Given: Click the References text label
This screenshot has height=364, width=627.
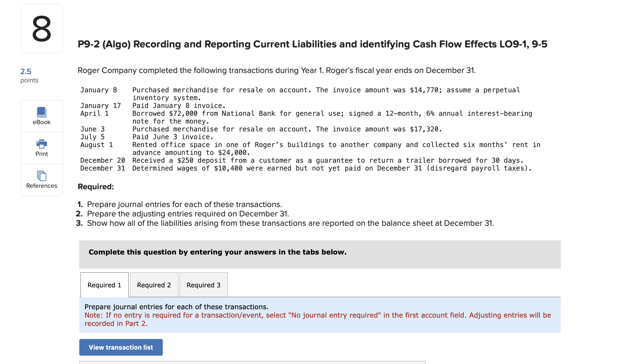Looking at the screenshot, I should tap(41, 186).
